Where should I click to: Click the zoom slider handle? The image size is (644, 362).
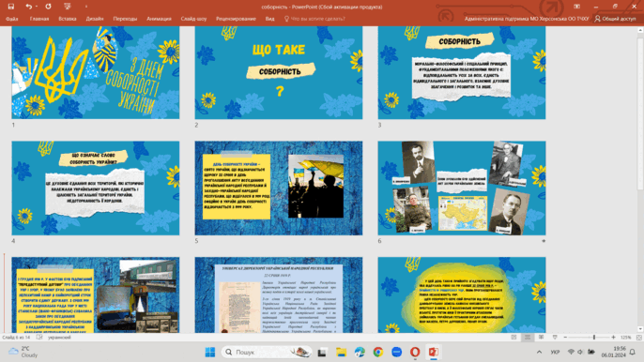[594, 338]
